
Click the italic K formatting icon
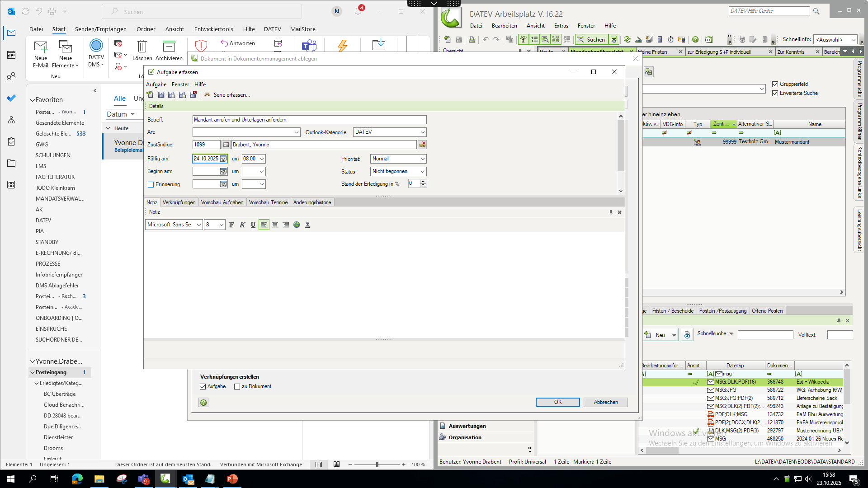pyautogui.click(x=242, y=225)
